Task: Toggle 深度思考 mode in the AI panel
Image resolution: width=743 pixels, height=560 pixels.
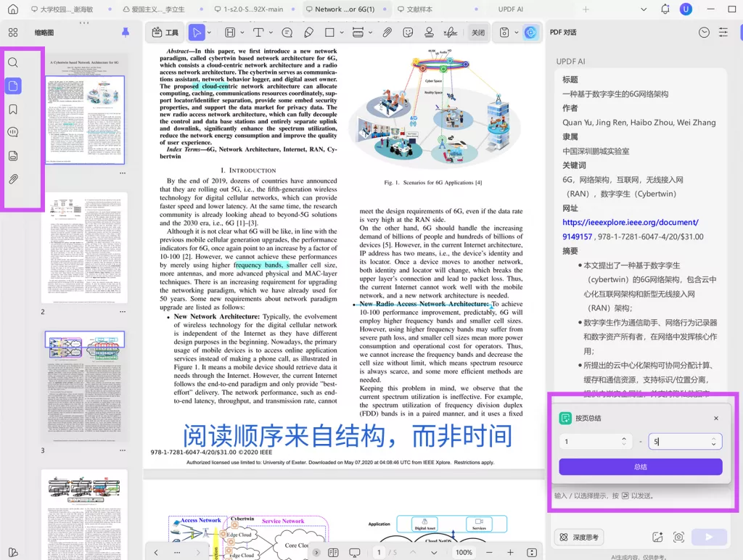Action: coord(578,537)
